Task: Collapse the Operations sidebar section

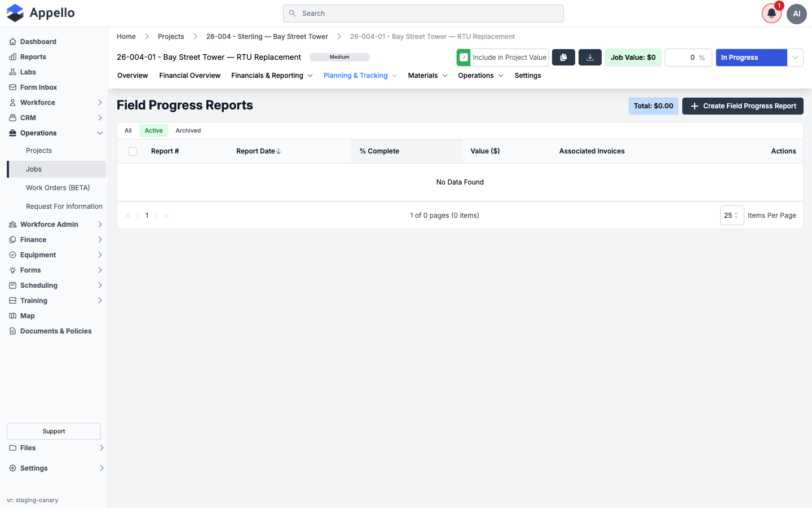Action: (100, 133)
